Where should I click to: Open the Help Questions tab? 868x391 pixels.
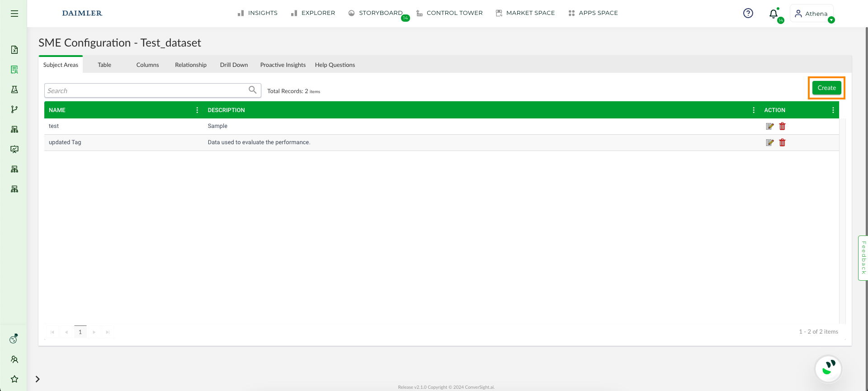(335, 65)
